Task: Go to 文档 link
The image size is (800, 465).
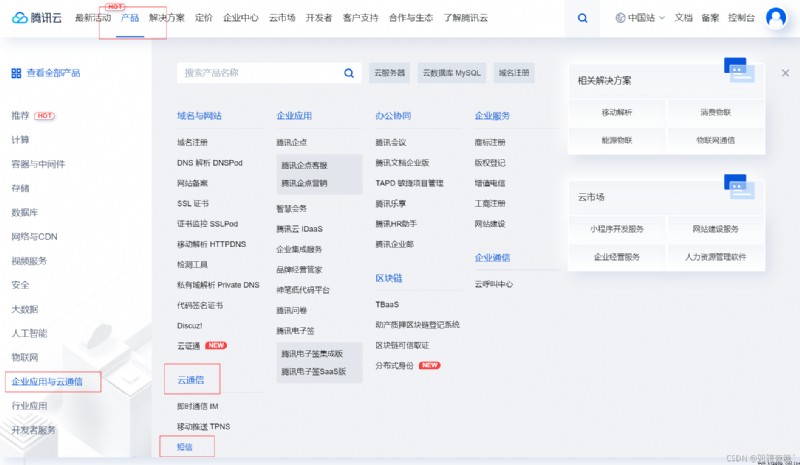Action: (683, 18)
